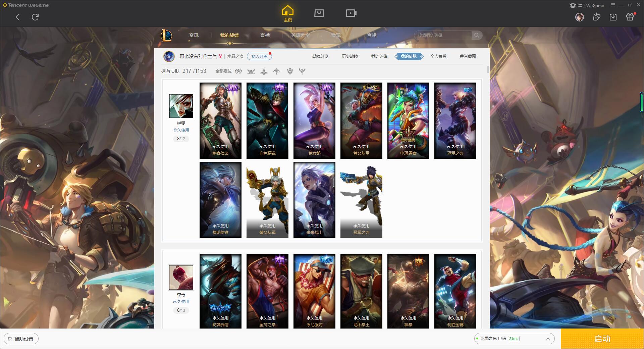This screenshot has width=644, height=349.
Task: Click the League of Legends logo
Action: [x=166, y=35]
